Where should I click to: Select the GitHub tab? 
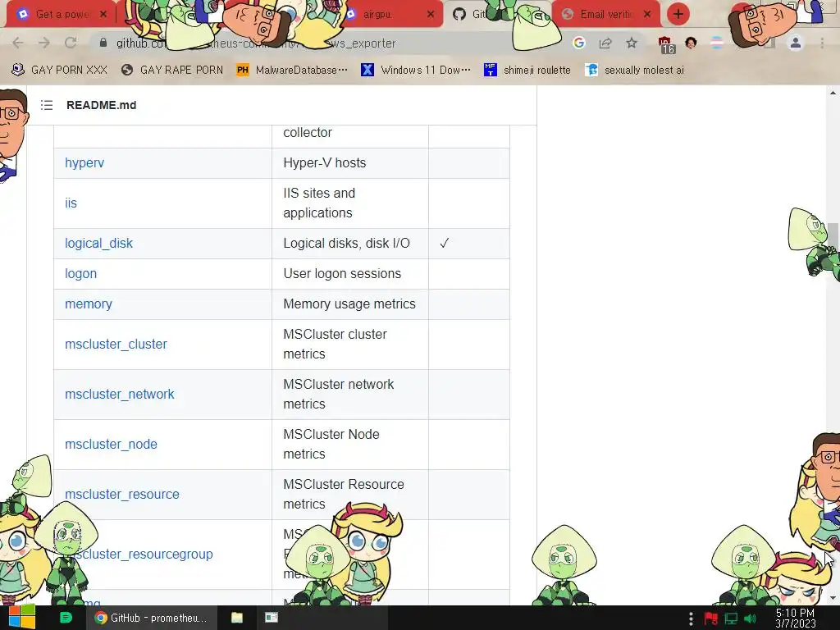click(x=472, y=14)
